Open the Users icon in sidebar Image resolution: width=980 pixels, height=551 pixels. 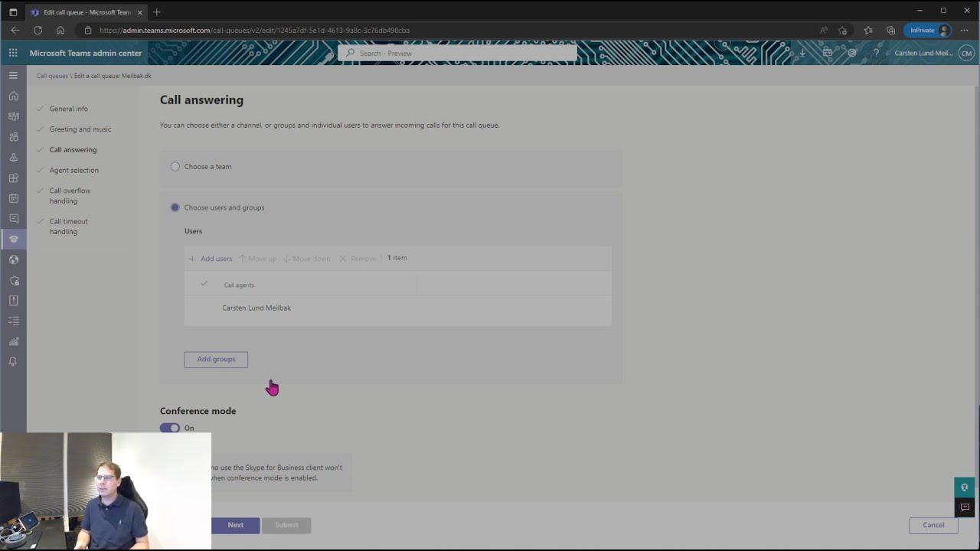(x=13, y=137)
